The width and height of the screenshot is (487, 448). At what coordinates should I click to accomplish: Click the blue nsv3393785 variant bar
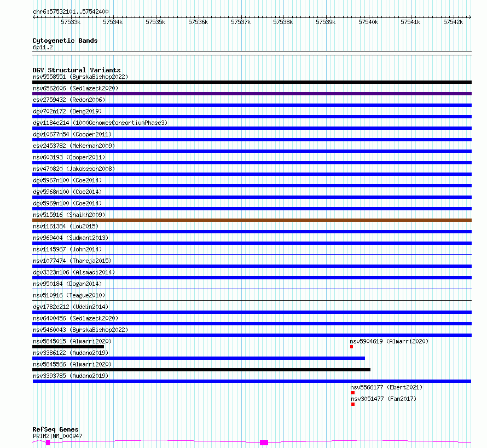click(252, 381)
